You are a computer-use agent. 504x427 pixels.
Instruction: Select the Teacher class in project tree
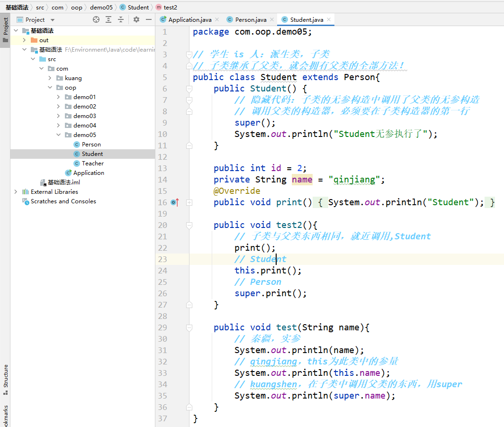pos(92,163)
